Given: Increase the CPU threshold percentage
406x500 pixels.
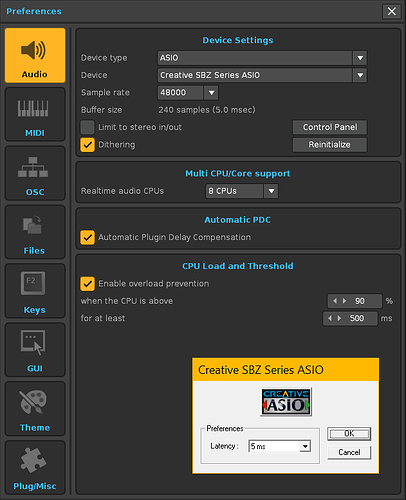Looking at the screenshot, I should click(345, 301).
